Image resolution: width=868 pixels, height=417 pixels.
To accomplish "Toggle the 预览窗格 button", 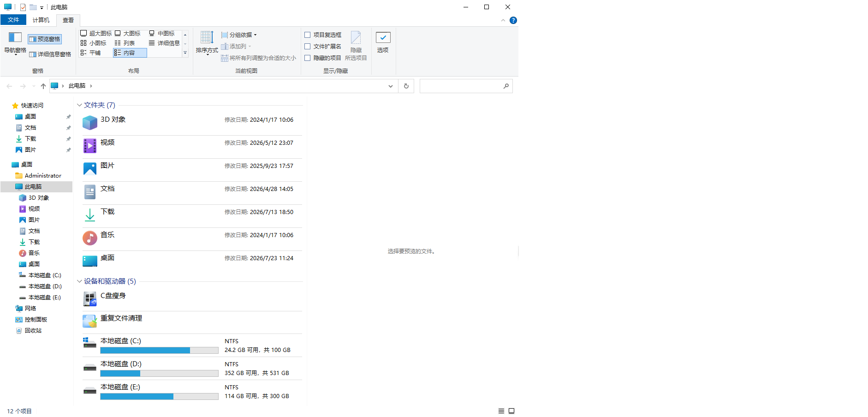I will (x=44, y=39).
